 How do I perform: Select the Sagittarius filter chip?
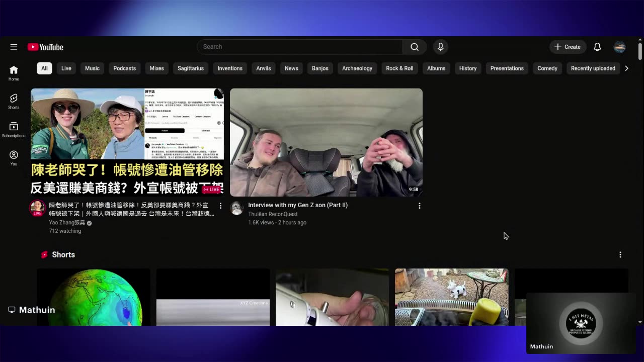point(191,68)
